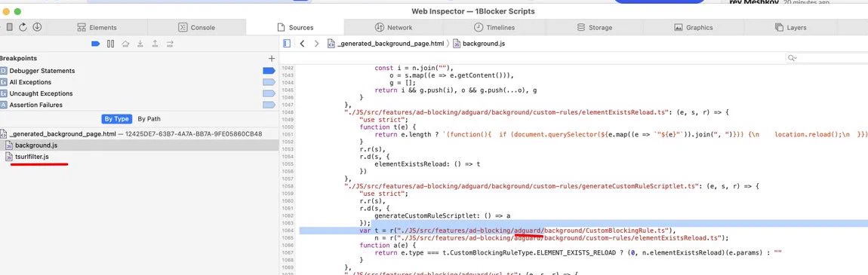Image resolution: width=868 pixels, height=275 pixels.
Task: Click the reload page icon
Action: coord(23,27)
